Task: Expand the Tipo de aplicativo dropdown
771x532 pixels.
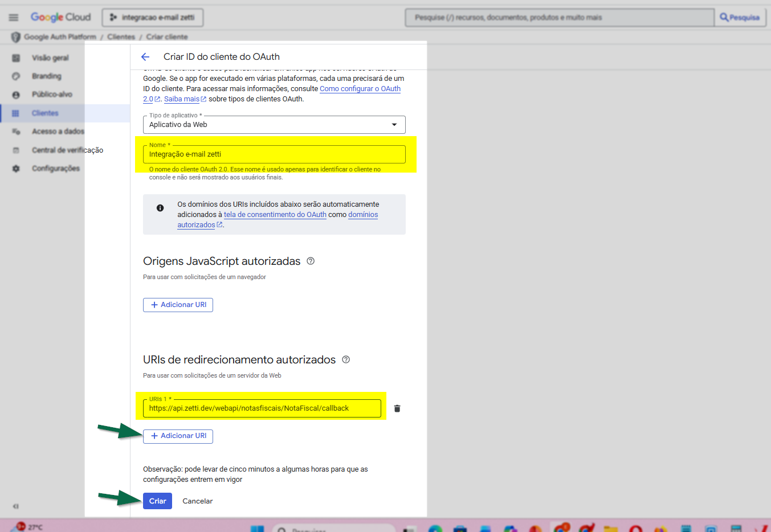Action: (274, 125)
